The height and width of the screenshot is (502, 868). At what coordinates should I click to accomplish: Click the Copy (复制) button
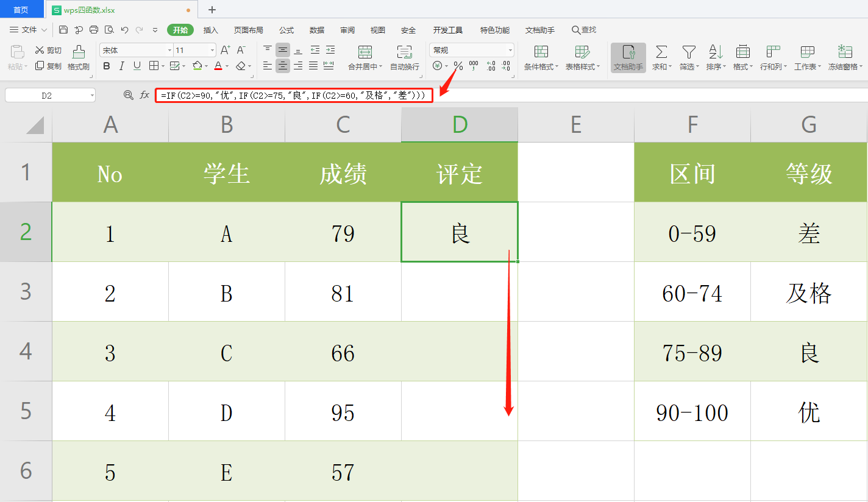coord(48,66)
